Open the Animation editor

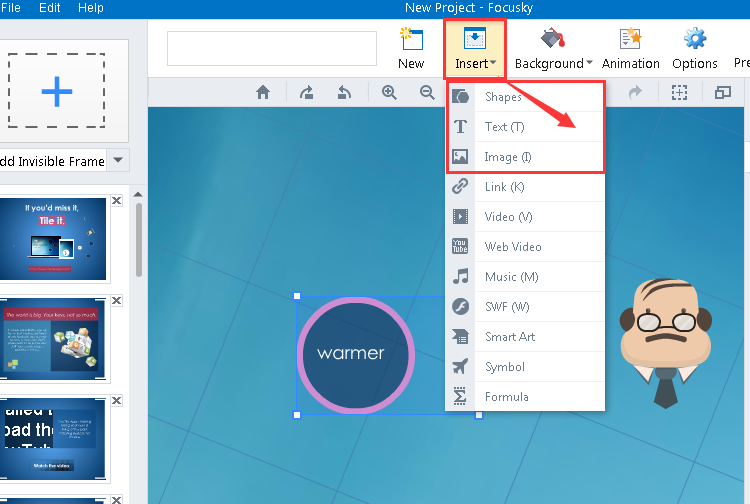tap(630, 49)
